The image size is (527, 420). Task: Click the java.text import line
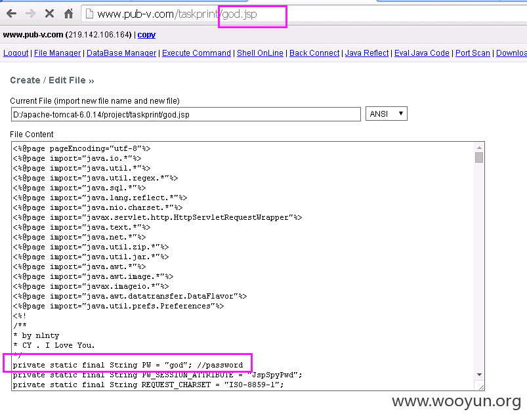pos(81,227)
